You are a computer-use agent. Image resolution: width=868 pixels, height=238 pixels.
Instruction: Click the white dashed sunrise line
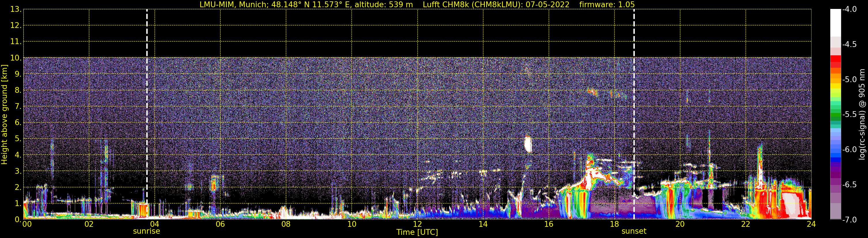[147, 115]
